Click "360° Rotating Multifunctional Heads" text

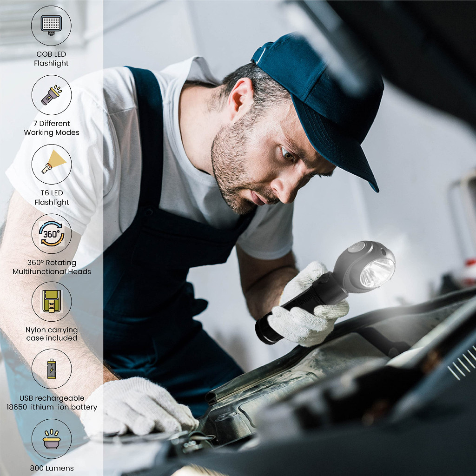(x=52, y=267)
